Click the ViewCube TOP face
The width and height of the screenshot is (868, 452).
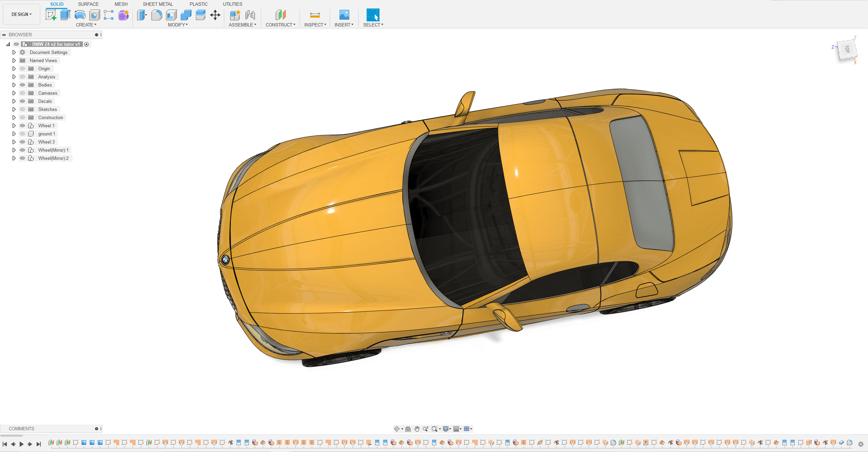pos(847,50)
